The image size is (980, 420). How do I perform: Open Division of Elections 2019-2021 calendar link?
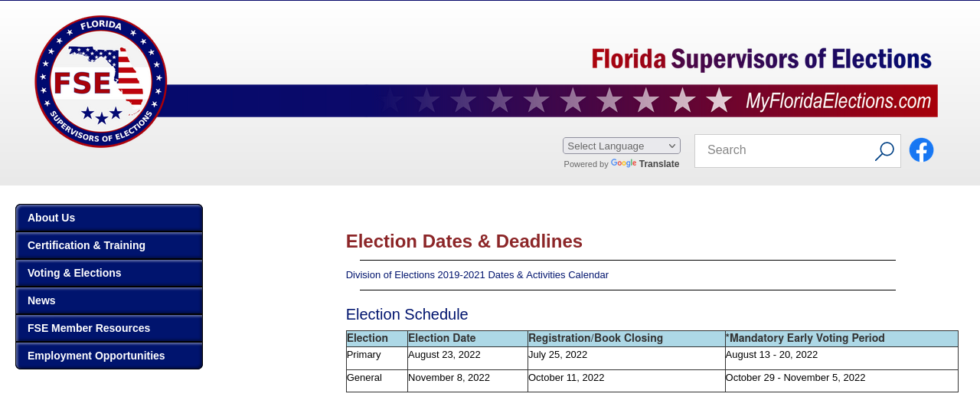click(477, 275)
